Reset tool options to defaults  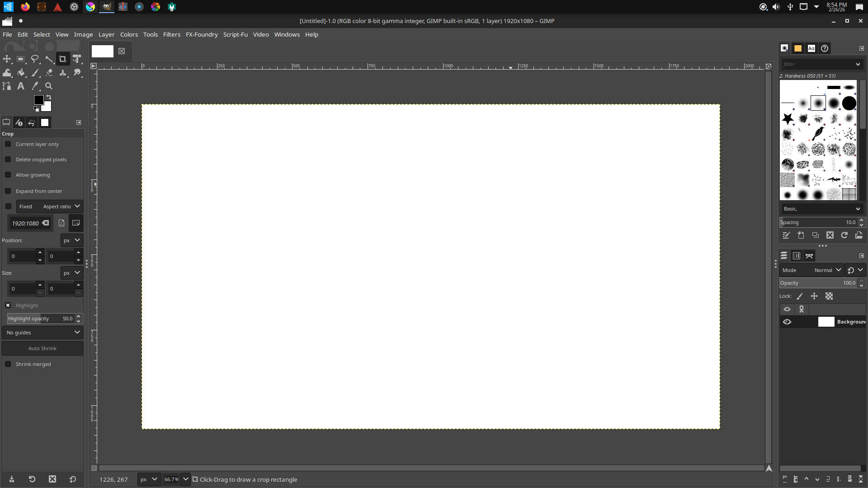coord(73,479)
